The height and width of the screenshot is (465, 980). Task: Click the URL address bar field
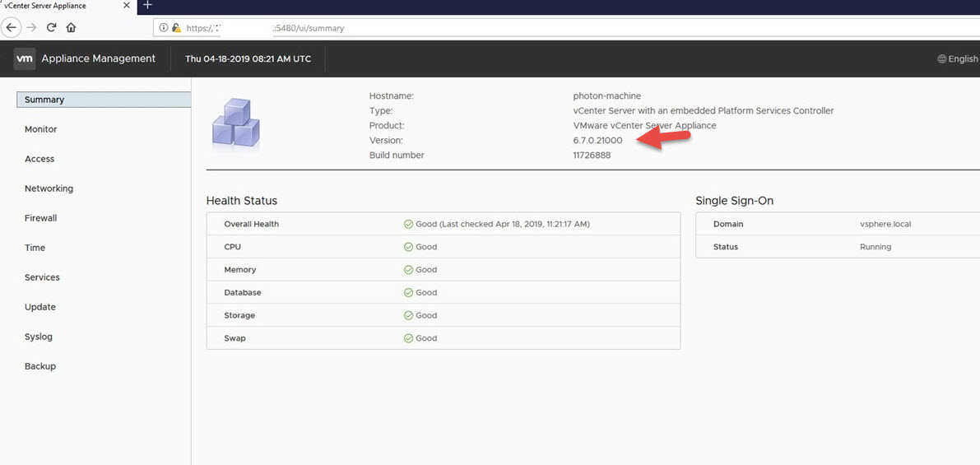tap(565, 28)
